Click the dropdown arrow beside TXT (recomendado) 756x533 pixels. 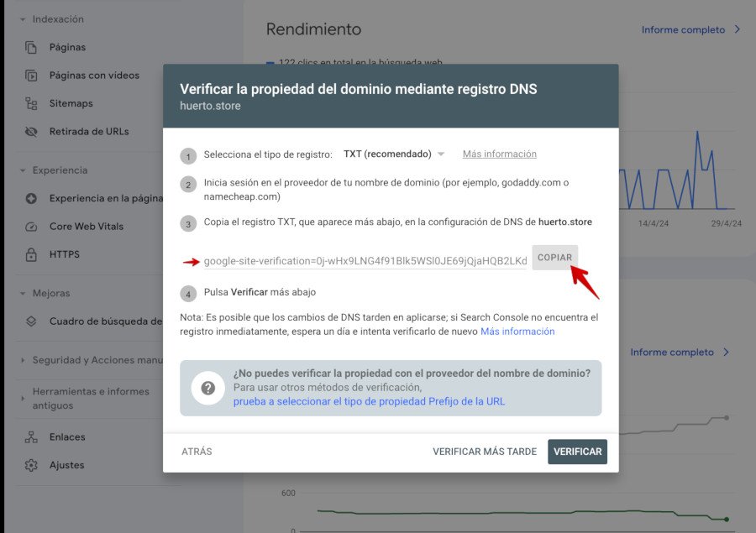pyautogui.click(x=441, y=154)
